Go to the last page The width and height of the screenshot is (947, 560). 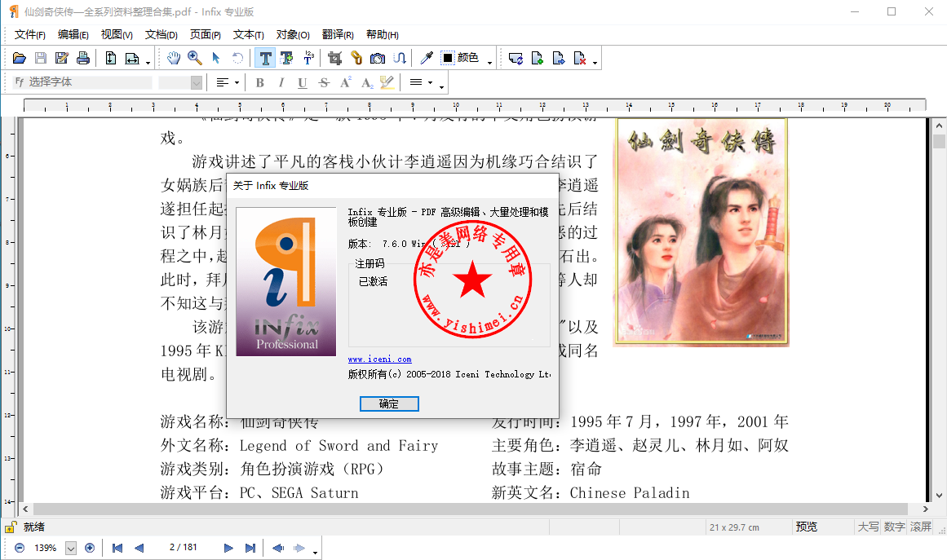(250, 548)
